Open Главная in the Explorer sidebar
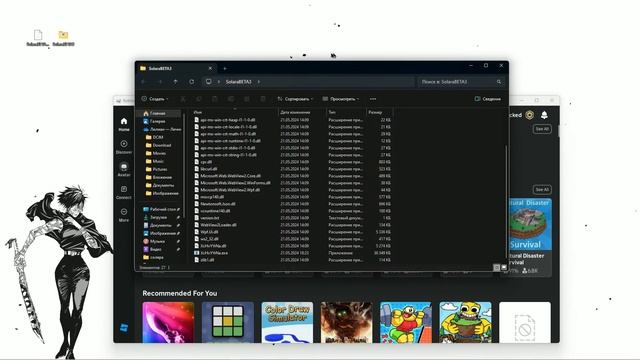Image resolution: width=640 pixels, height=360 pixels. point(157,113)
